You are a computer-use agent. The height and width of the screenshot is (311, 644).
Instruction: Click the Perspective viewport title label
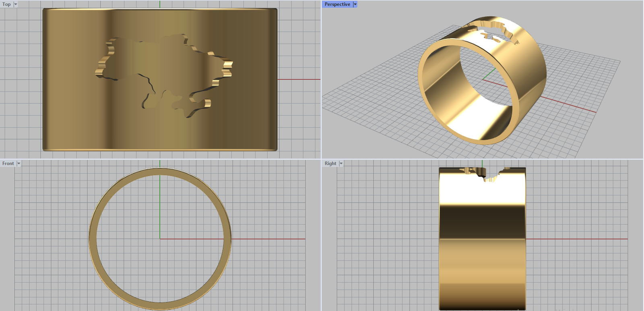tap(337, 4)
